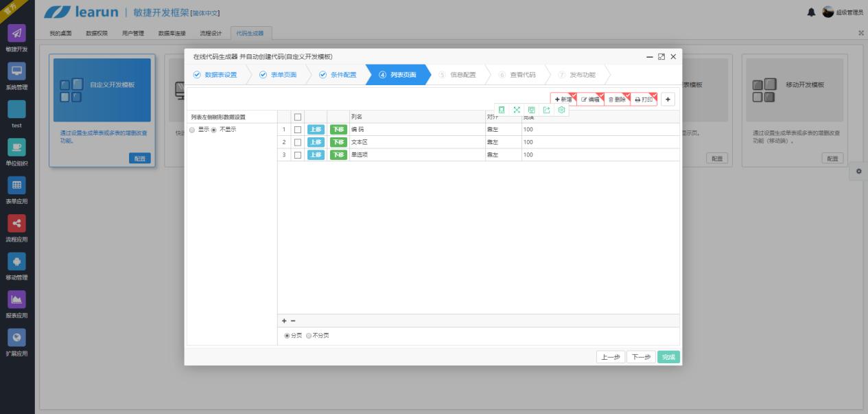Screen dimensions: 868x414
Task: Remove a row with the bottom minus icon
Action: [x=293, y=321]
